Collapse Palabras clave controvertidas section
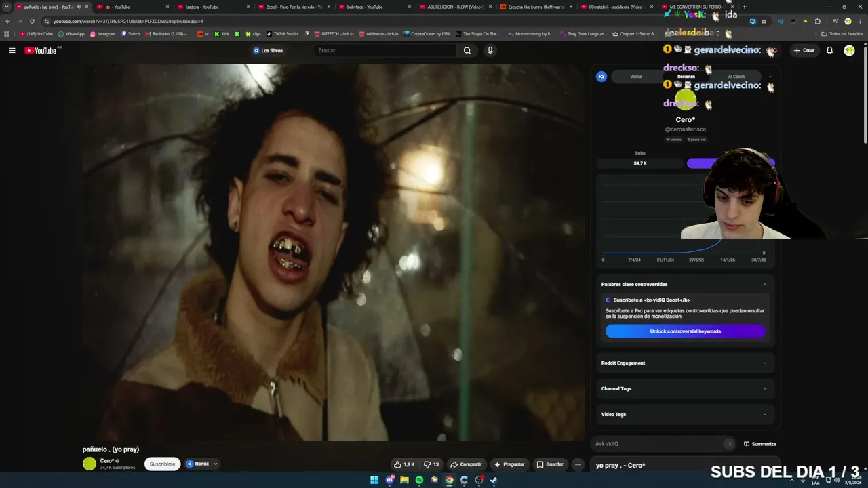 coord(765,285)
